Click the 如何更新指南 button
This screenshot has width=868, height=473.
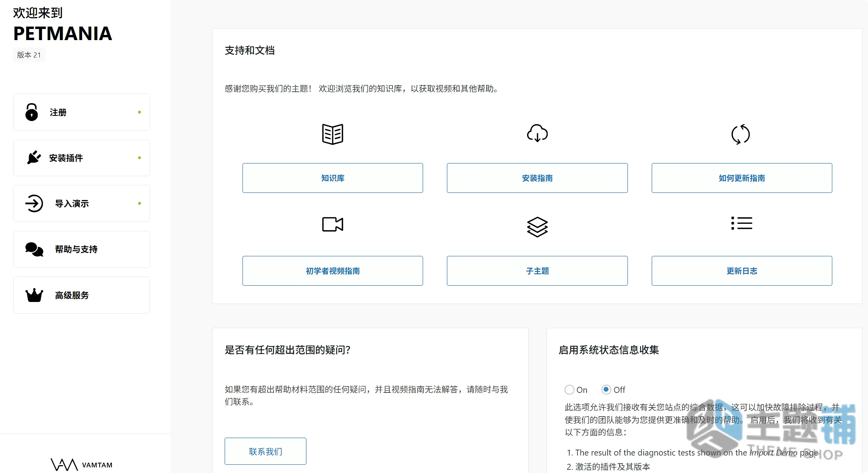742,178
